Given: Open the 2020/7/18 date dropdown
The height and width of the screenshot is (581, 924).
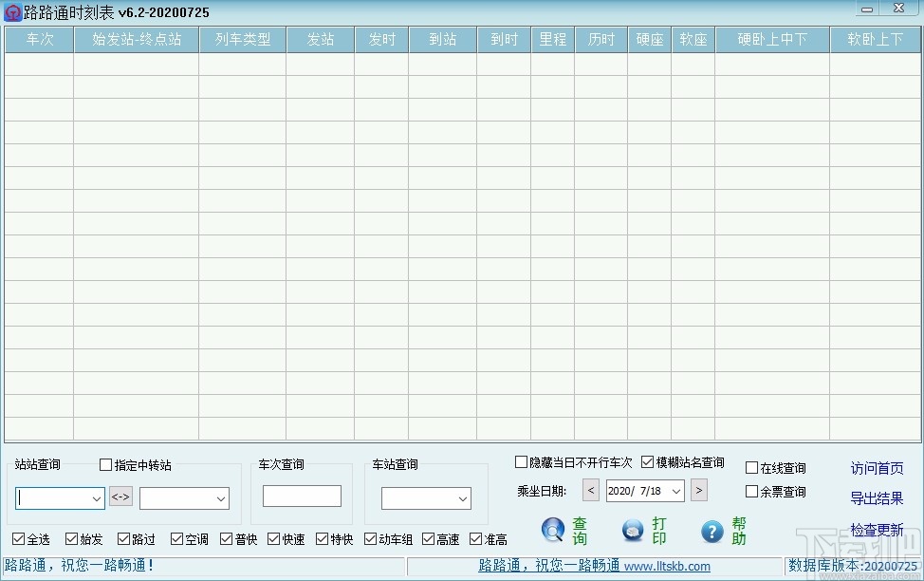Looking at the screenshot, I should [678, 490].
